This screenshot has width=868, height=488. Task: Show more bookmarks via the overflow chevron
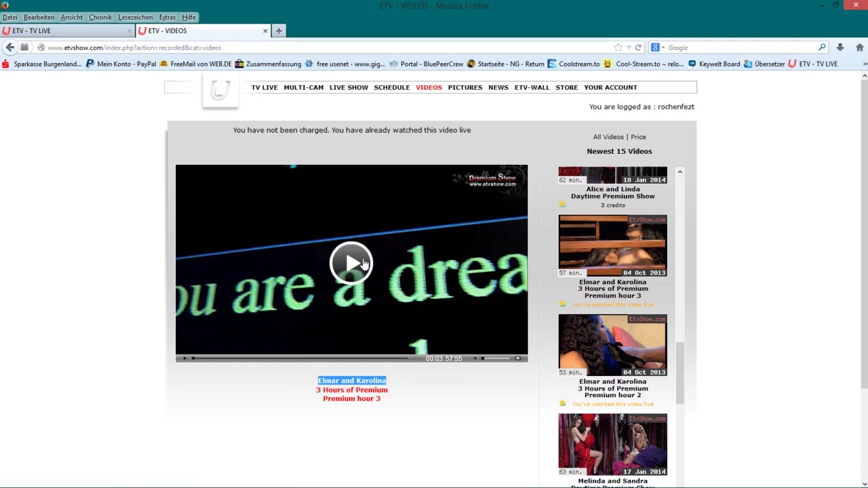[865, 64]
